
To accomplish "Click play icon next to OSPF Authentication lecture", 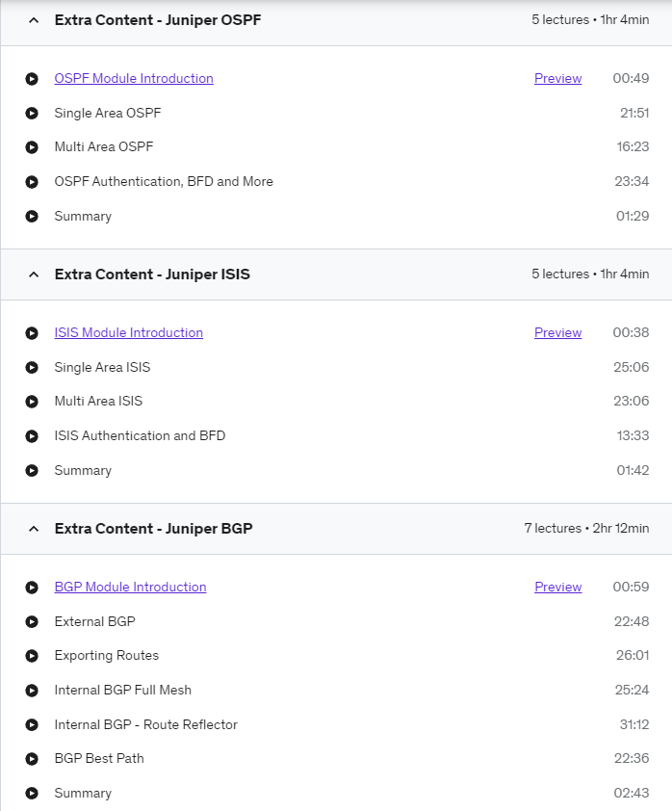I will coord(32,182).
